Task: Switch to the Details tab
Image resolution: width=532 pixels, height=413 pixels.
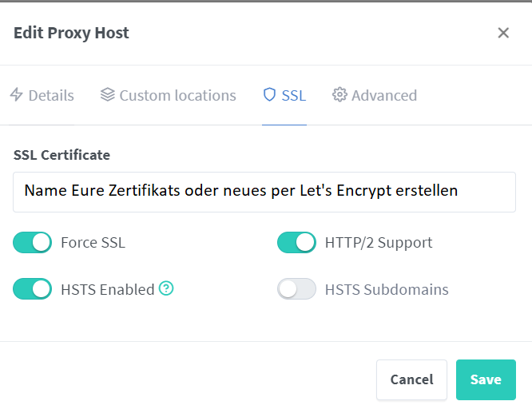Action: [x=42, y=95]
